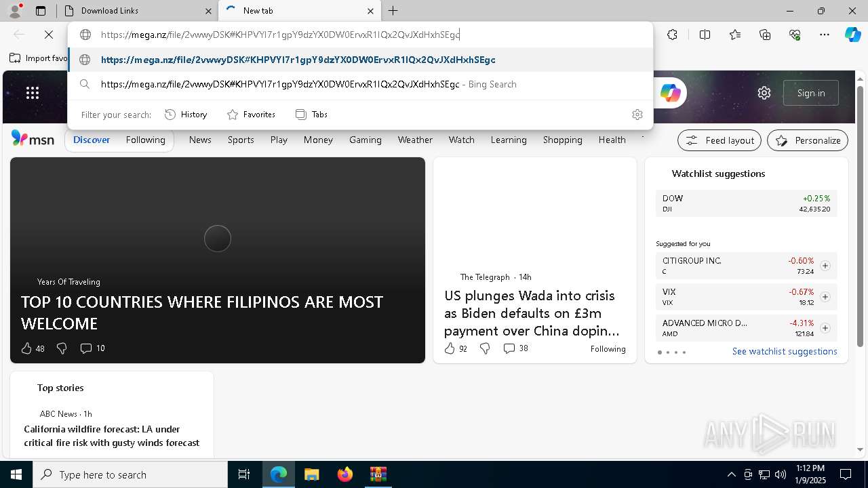
Task: Open the Shopping category
Action: (562, 140)
